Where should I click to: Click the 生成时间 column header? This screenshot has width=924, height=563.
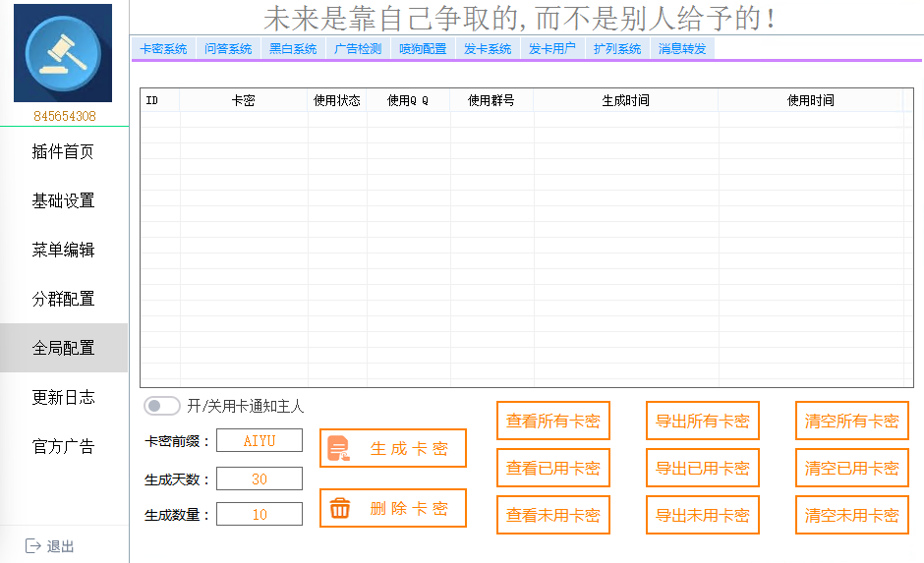point(626,100)
